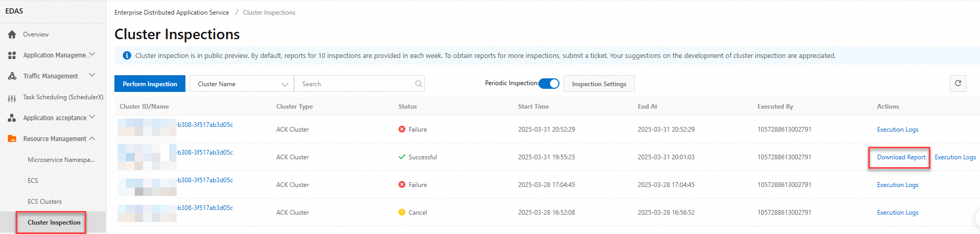
Task: Click the red Failure icon dated 2025-03-28
Action: 402,184
